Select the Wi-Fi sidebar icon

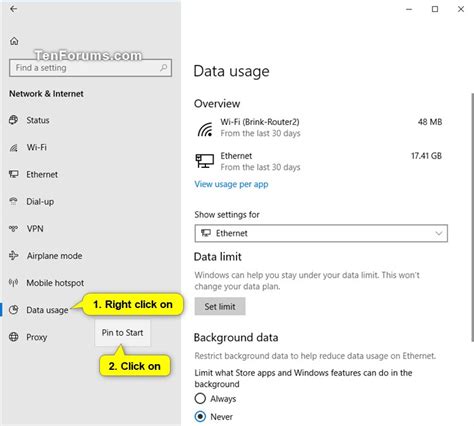coord(14,147)
